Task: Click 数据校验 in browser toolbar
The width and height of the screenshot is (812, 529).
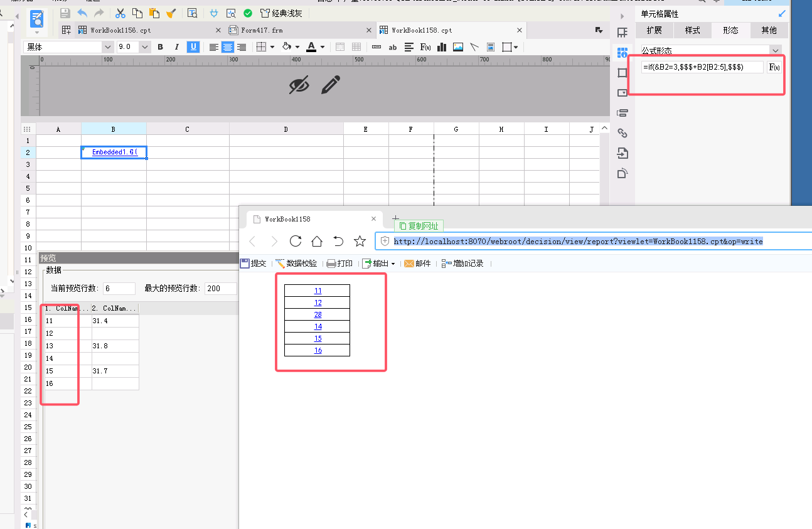Action: pos(296,264)
